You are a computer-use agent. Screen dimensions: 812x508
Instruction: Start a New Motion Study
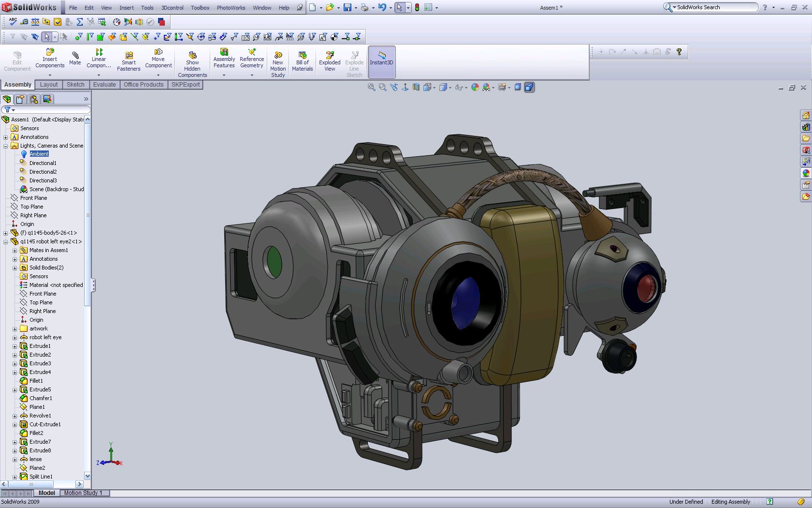click(278, 64)
